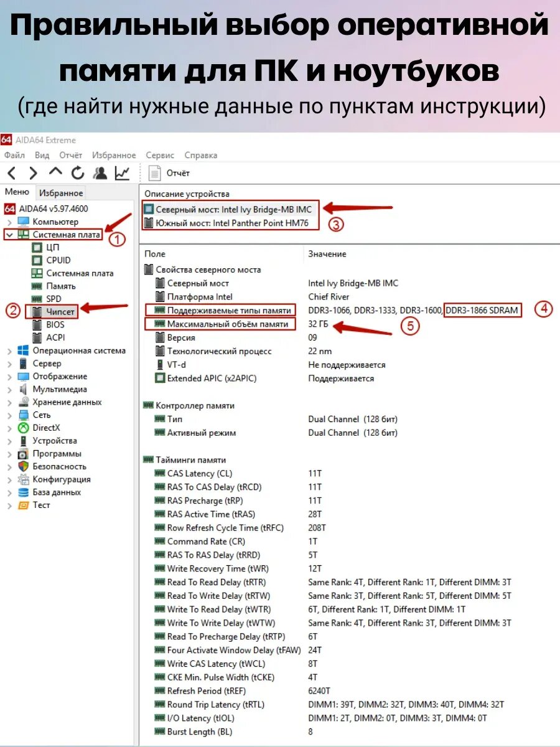Viewport: 560px width, 747px height.
Task: Select the Системная плата child item
Action: click(x=72, y=273)
